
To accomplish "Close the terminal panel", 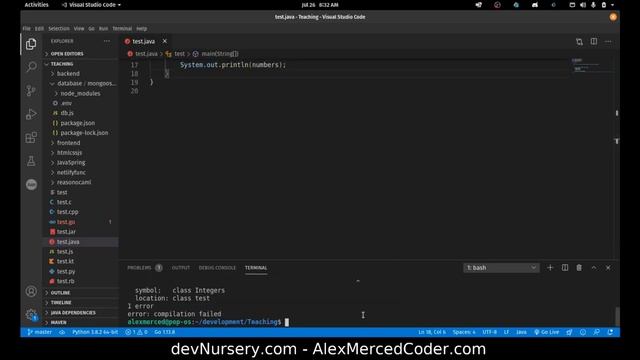I will (x=608, y=268).
